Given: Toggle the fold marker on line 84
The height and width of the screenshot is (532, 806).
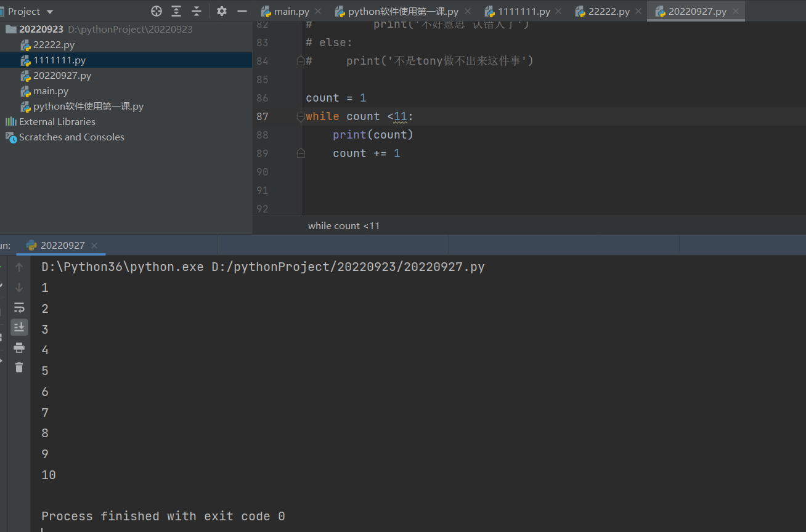Looking at the screenshot, I should [301, 60].
